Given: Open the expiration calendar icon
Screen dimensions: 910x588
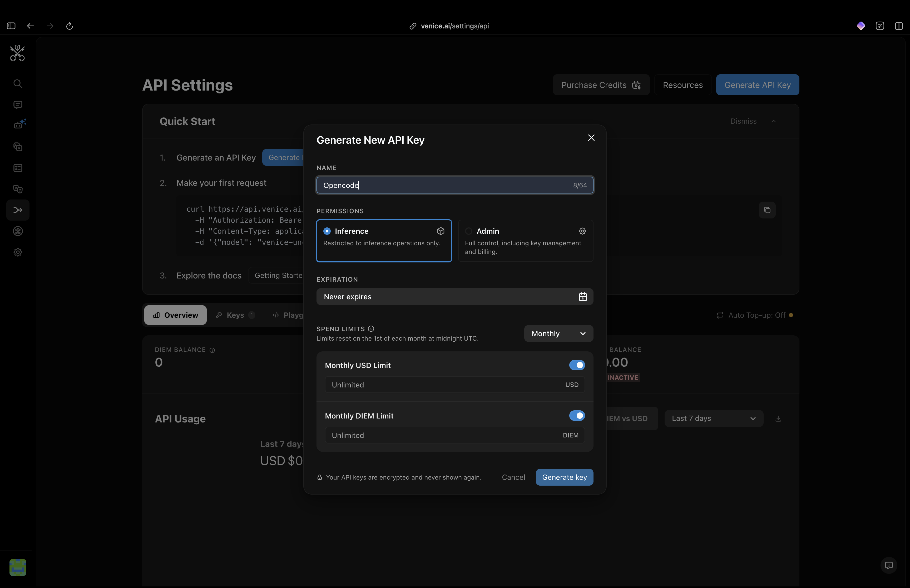Looking at the screenshot, I should [582, 297].
